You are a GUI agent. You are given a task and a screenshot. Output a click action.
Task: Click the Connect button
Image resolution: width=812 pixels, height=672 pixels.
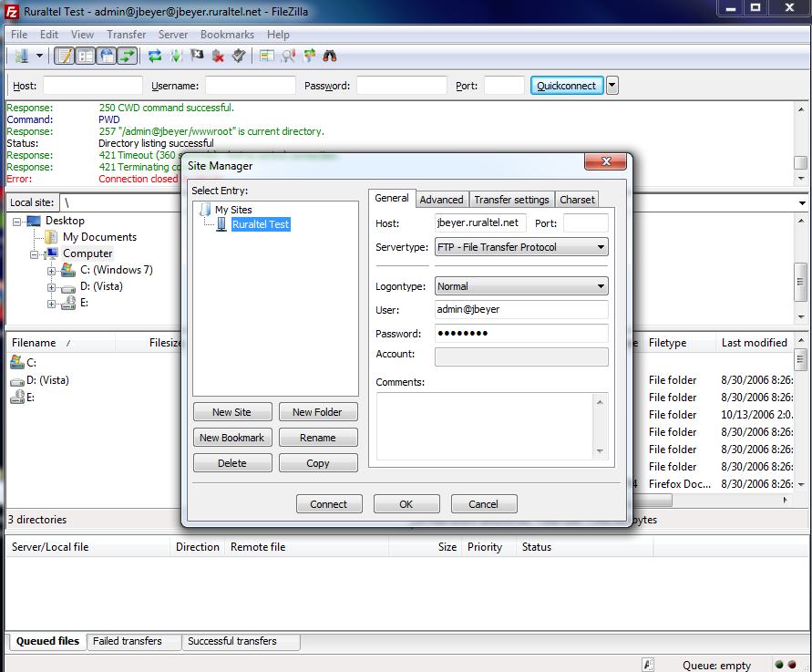(329, 504)
